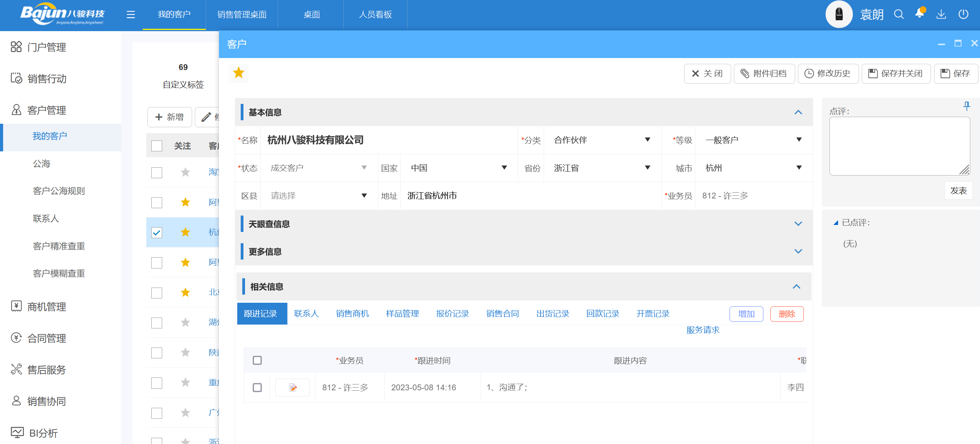Image resolution: width=980 pixels, height=444 pixels.
Task: Open the 区县 请选择 dropdown
Action: click(318, 196)
